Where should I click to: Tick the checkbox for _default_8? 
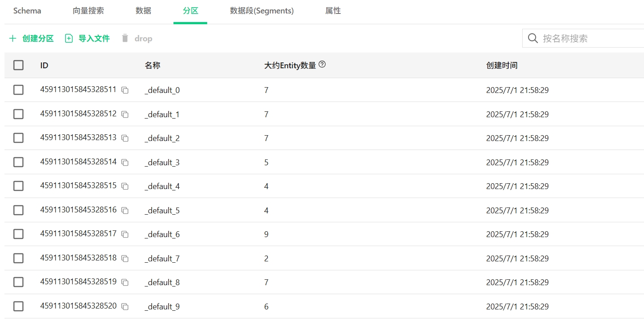(18, 282)
